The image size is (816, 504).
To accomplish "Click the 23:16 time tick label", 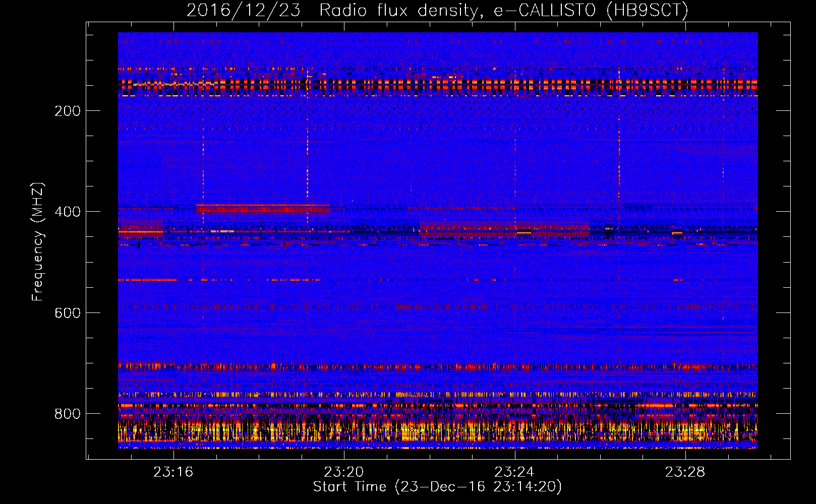I will pos(173,472).
